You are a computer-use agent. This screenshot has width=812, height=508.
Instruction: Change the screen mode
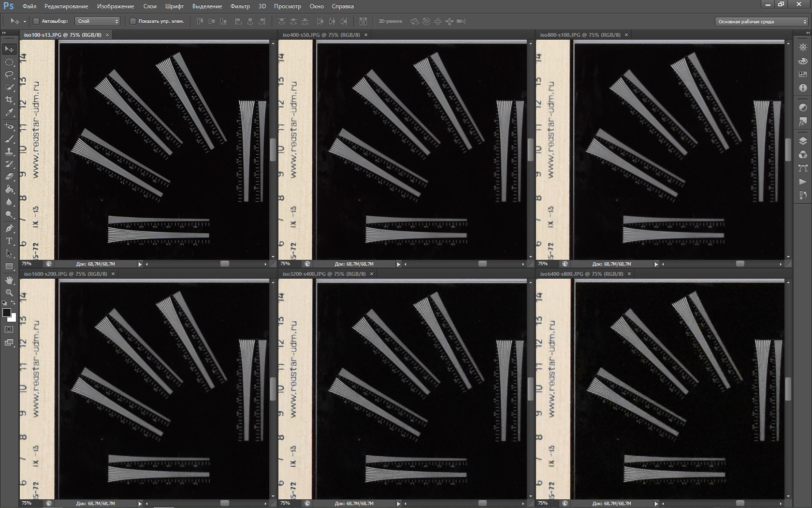[9, 343]
